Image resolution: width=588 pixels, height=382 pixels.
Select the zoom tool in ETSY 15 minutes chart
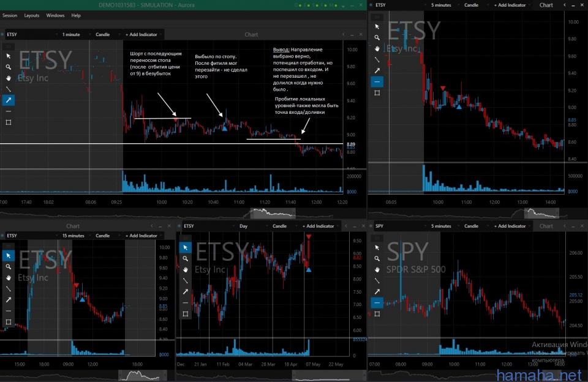click(x=8, y=267)
